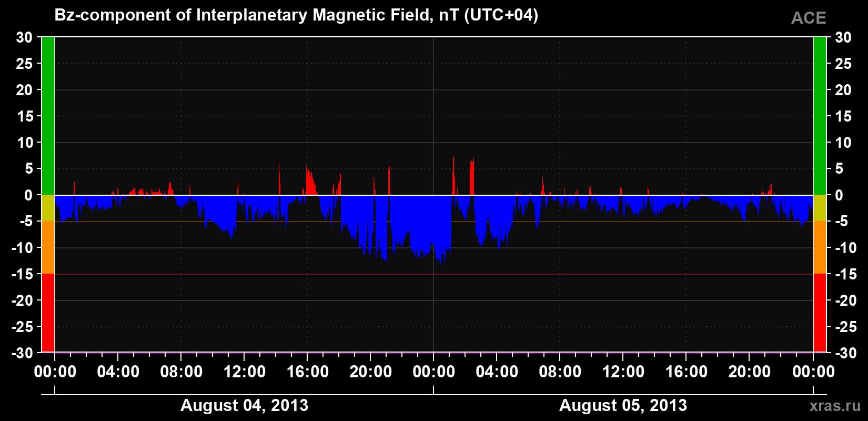Click 00:00 label starting August 04
Viewport: 868px width, 421px height.
[55, 372]
